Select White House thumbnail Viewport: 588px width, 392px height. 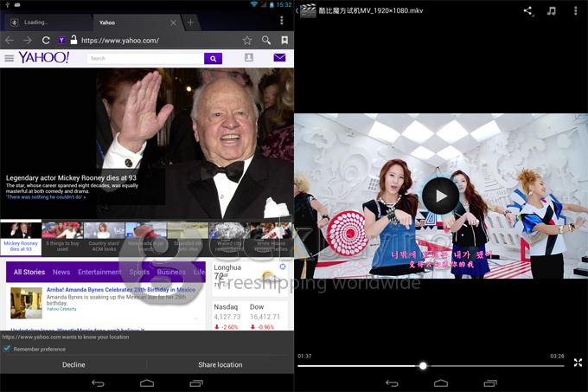pyautogui.click(x=271, y=238)
